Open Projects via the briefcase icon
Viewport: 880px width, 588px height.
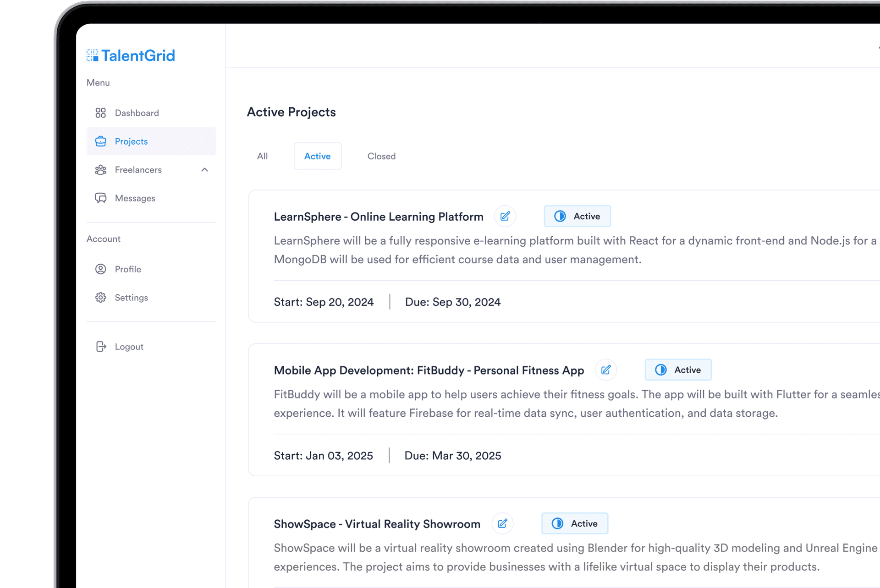tap(100, 141)
